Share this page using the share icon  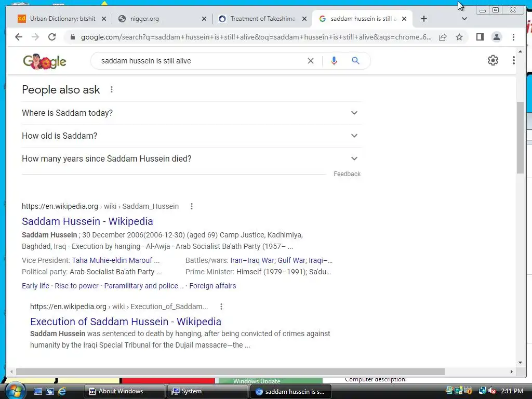(443, 37)
